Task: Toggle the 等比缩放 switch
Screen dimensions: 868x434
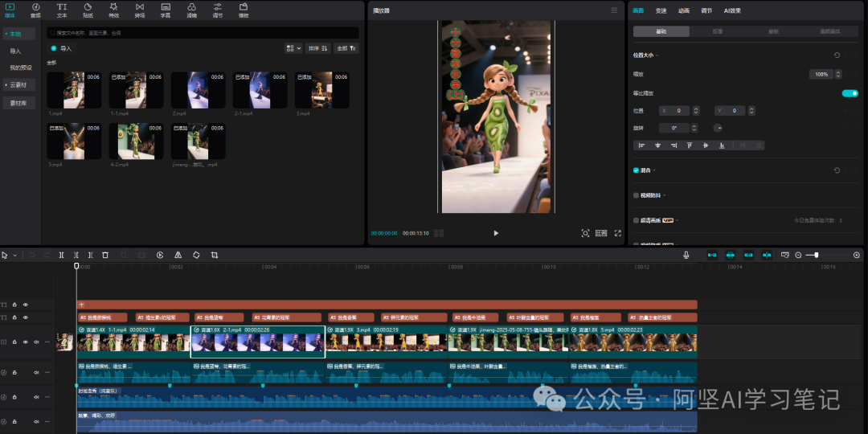Action: pos(850,93)
